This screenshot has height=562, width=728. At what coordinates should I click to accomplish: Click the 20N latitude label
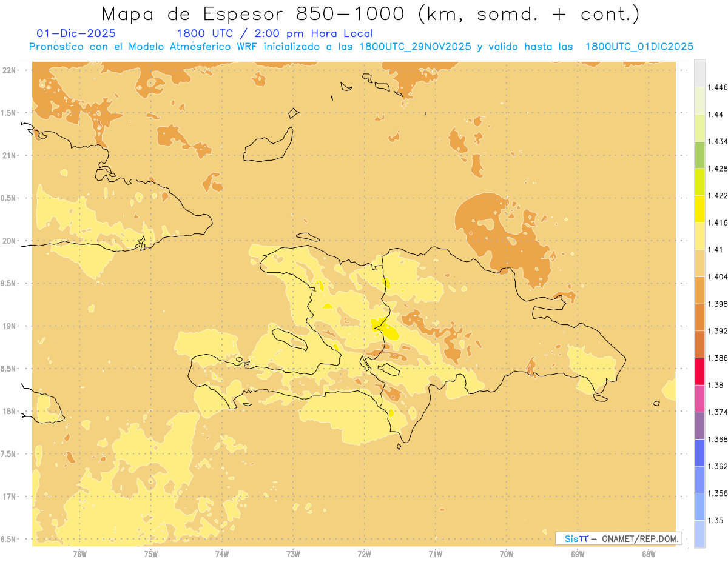pos(9,241)
